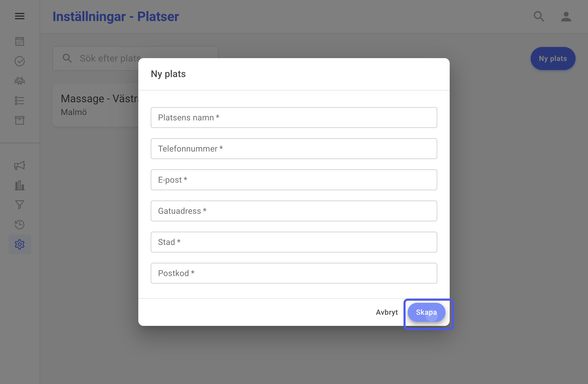Click the search magnifier in header
The width and height of the screenshot is (588, 384).
point(539,17)
